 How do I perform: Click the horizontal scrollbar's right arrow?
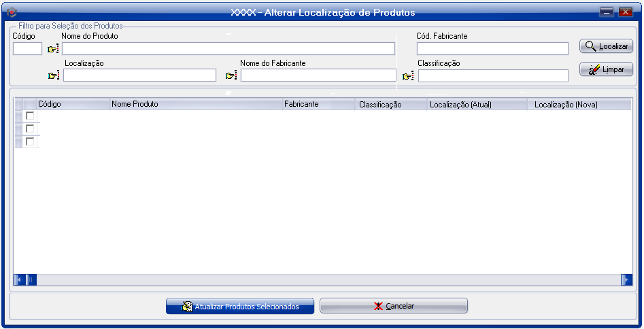click(626, 279)
